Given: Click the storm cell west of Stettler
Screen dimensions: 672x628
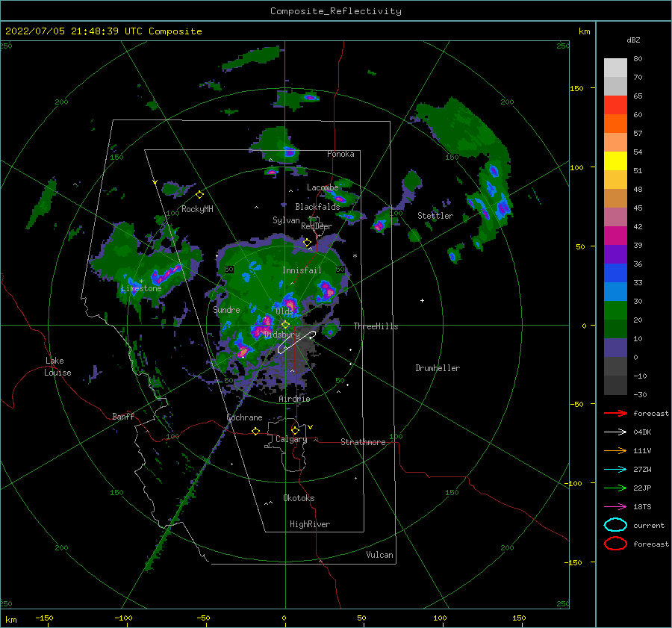Looking at the screenshot, I should tap(379, 225).
